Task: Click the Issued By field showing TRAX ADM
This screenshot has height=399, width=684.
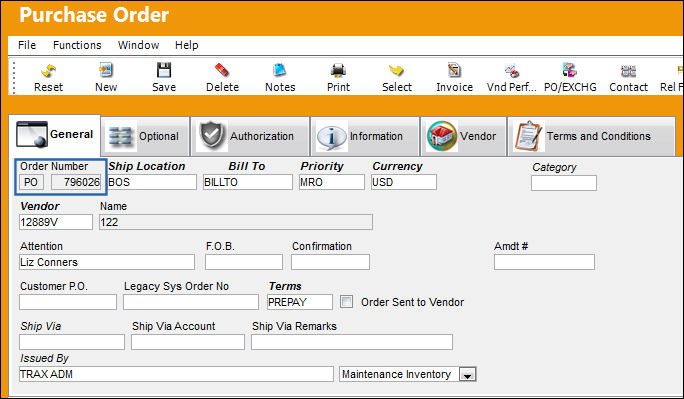Action: 176,374
